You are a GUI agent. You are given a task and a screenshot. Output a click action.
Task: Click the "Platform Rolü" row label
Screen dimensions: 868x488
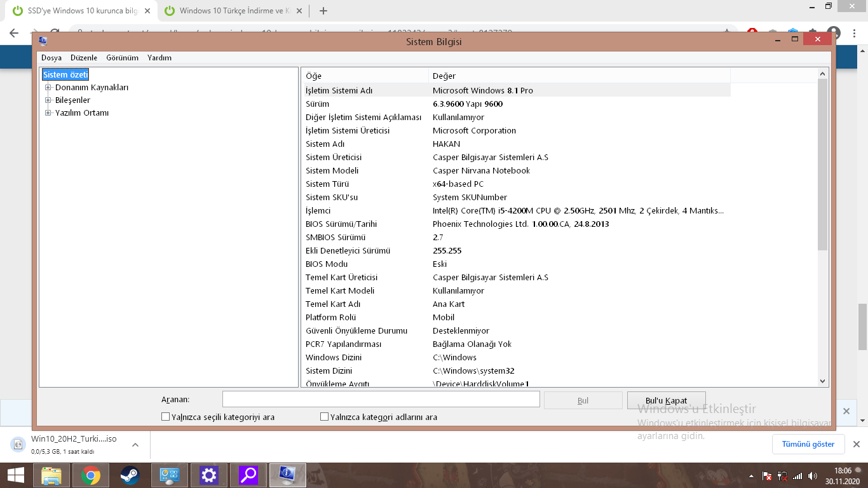(331, 317)
